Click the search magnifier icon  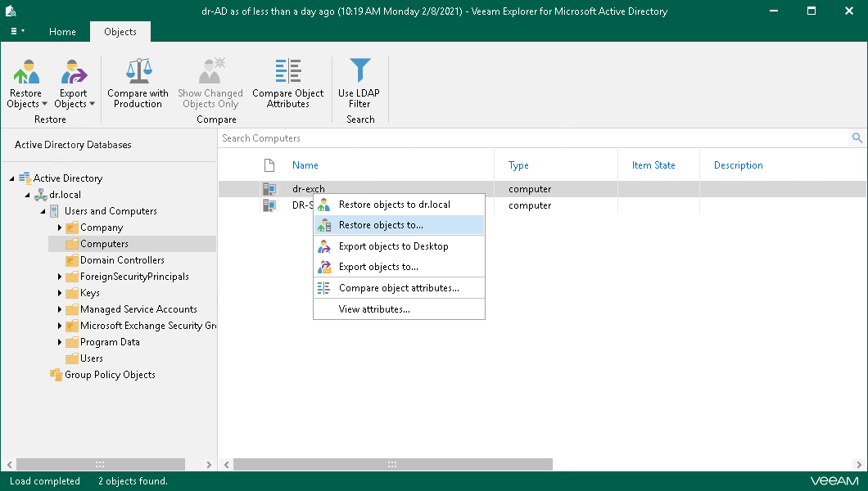click(x=857, y=138)
